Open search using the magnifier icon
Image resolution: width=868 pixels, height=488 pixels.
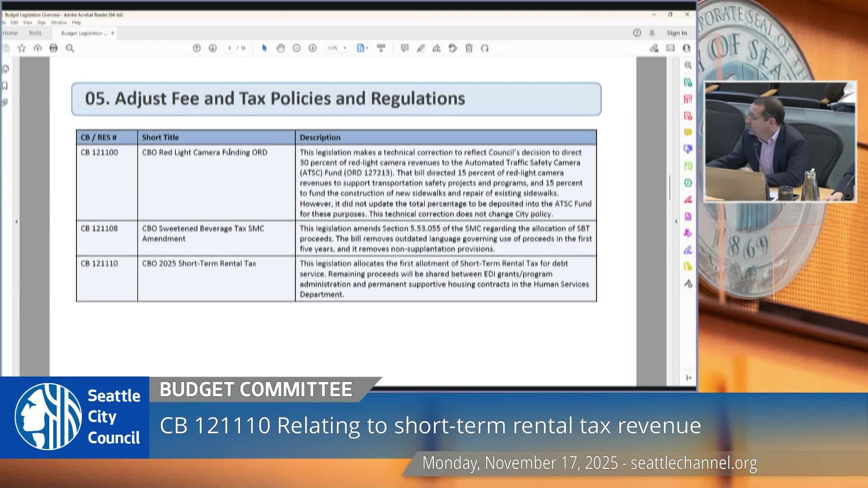tap(69, 48)
